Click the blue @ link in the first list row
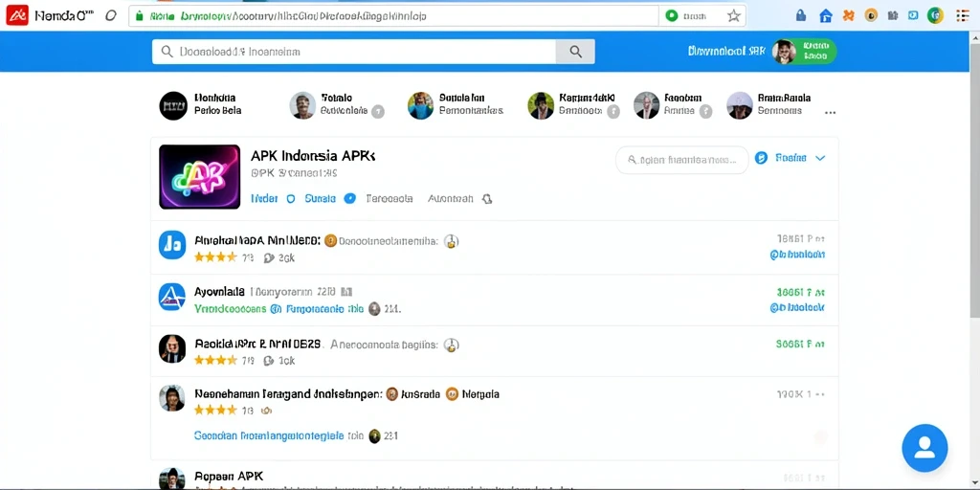The width and height of the screenshot is (980, 490). [x=797, y=255]
